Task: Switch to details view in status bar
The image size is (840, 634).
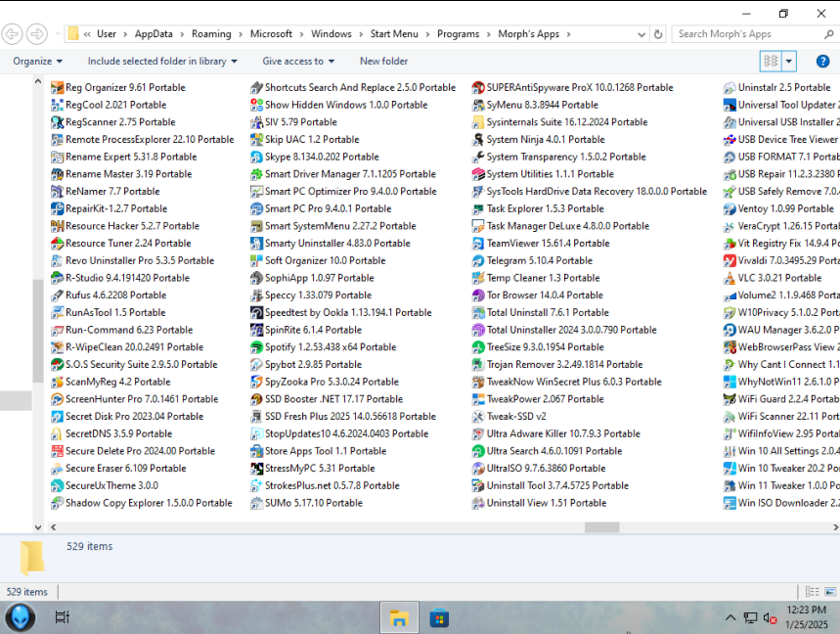Action: point(813,592)
